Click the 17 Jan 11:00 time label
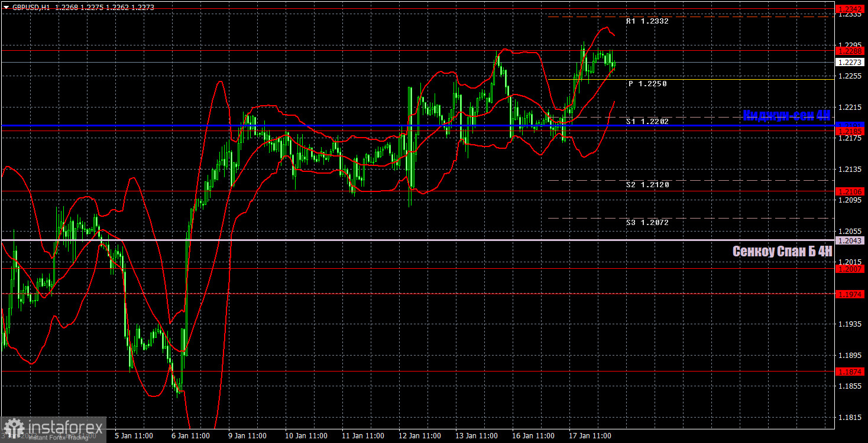This screenshot has width=868, height=443. 590,436
